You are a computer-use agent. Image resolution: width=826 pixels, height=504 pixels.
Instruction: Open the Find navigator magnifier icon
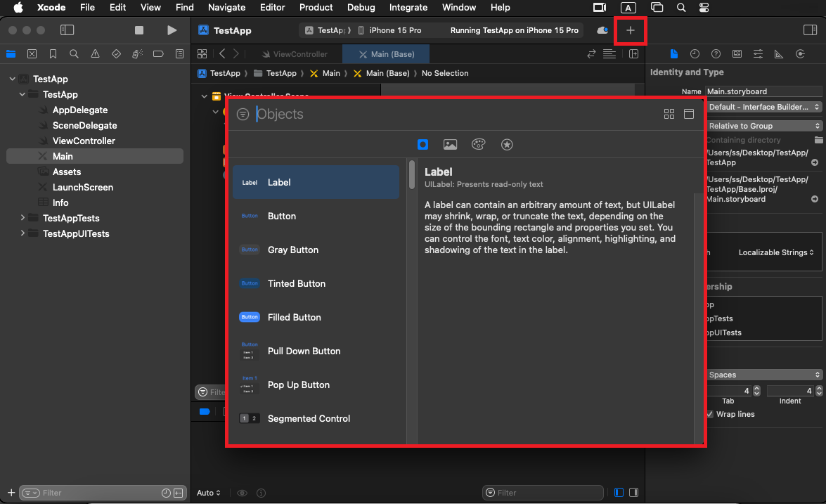tap(75, 53)
